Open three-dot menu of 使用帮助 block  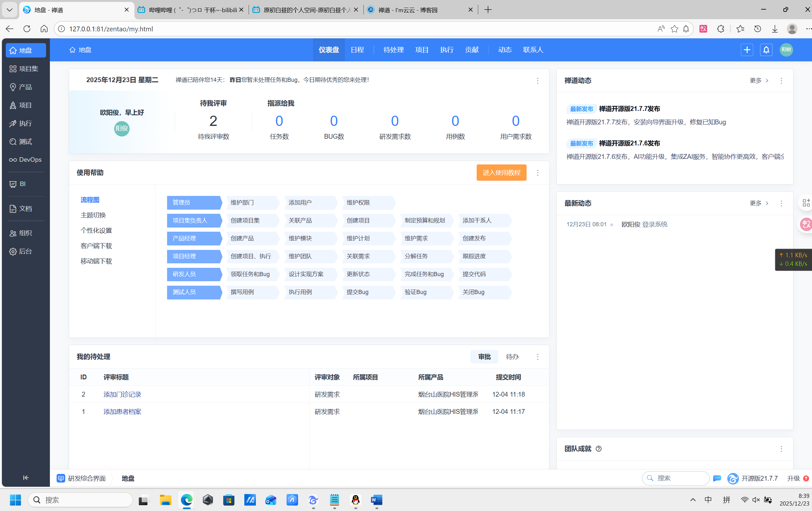pyautogui.click(x=538, y=173)
